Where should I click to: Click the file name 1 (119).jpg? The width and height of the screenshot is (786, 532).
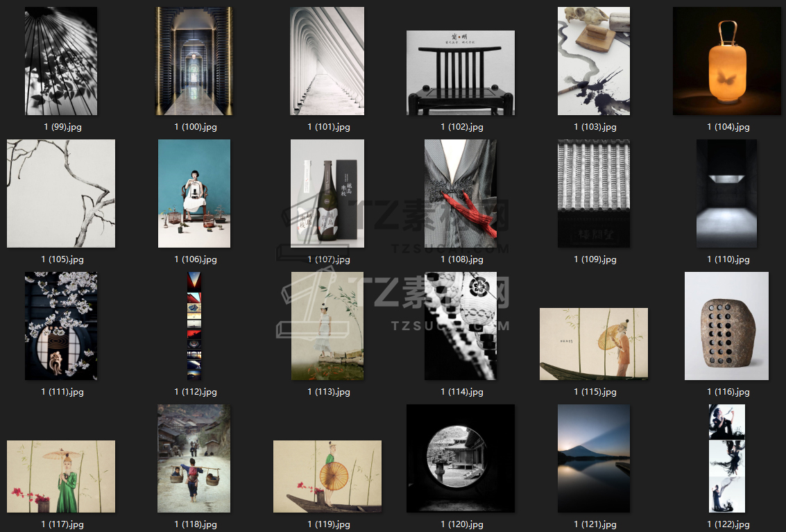click(x=329, y=524)
